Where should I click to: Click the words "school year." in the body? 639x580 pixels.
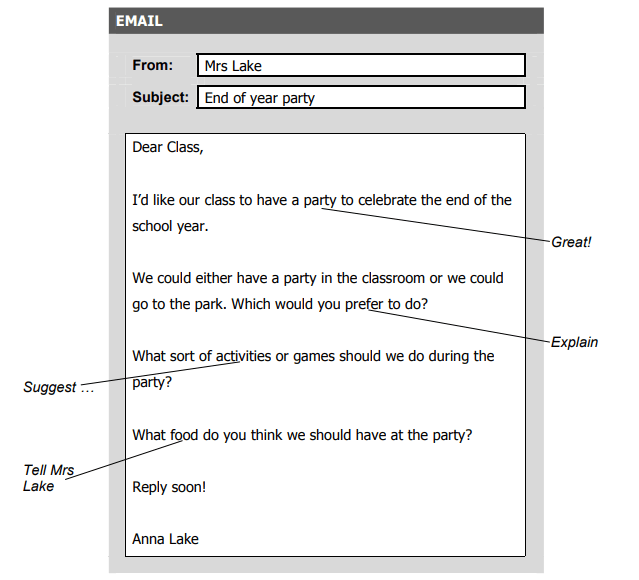point(170,226)
